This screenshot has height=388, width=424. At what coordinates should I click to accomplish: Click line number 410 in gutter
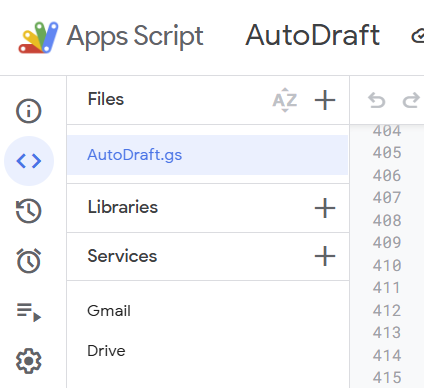(x=387, y=266)
